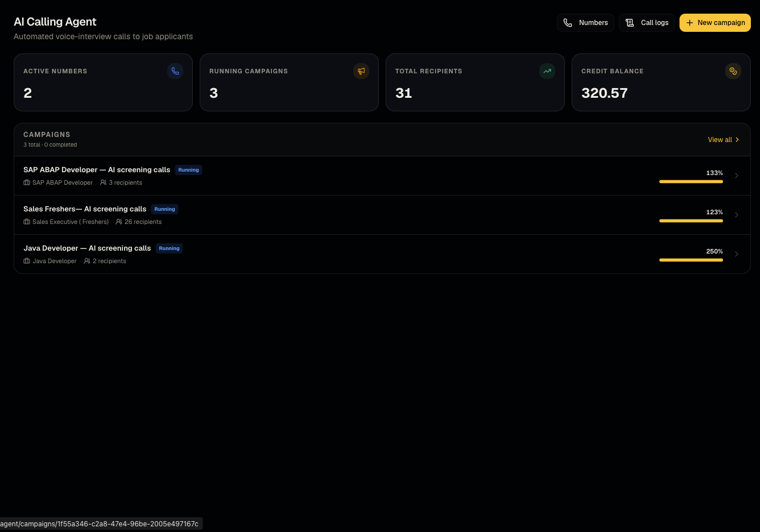Click the running campaigns value 3
760x532 pixels.
214,93
